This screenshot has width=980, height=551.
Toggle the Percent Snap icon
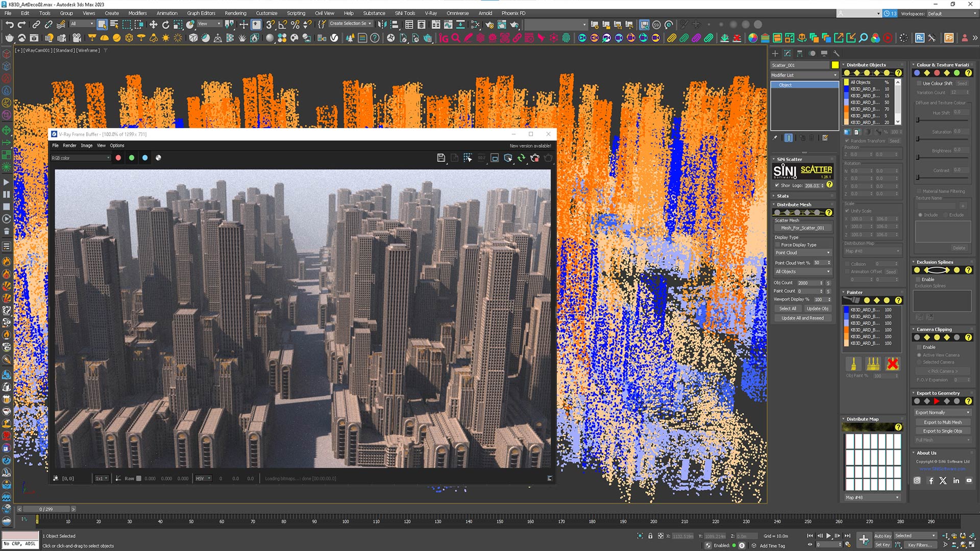295,24
